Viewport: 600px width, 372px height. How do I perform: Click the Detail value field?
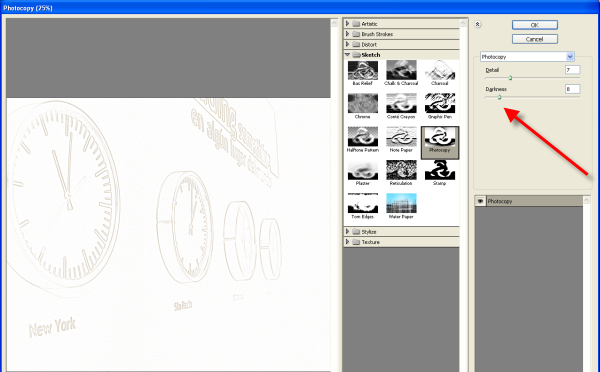pyautogui.click(x=572, y=70)
